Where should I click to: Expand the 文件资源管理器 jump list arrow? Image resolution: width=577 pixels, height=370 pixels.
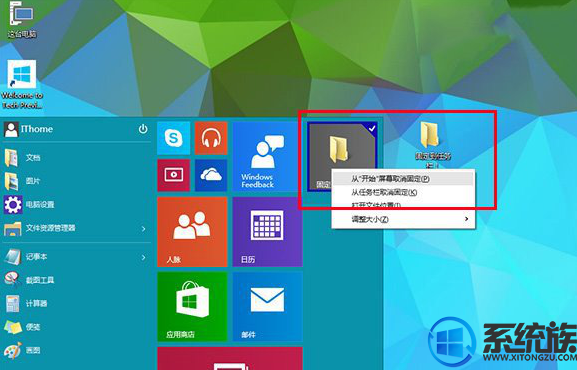point(144,229)
